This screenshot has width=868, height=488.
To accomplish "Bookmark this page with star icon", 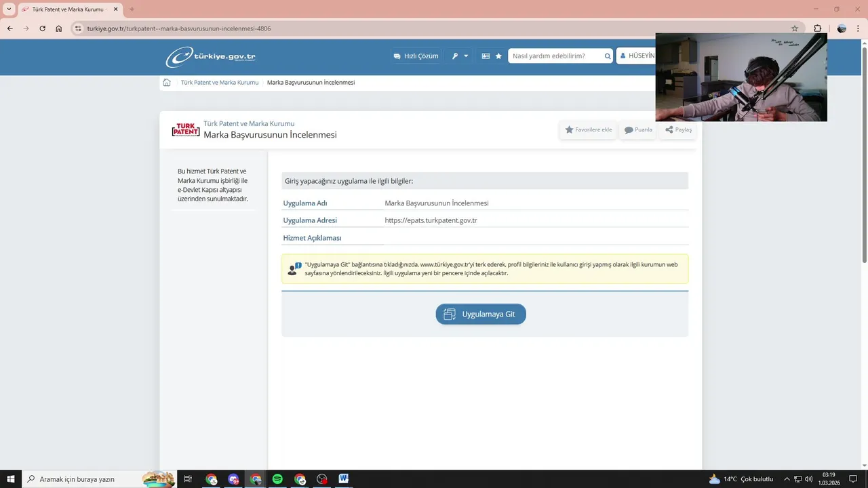I will pos(795,28).
